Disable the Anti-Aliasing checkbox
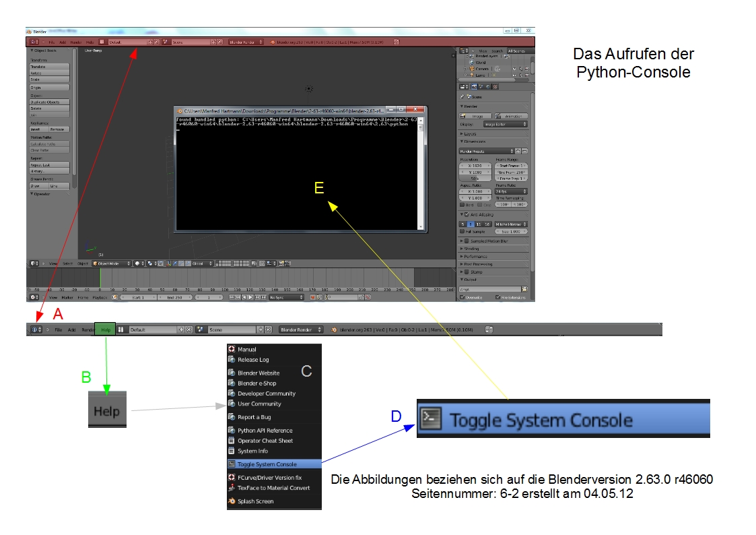The image size is (756, 535). pos(467,215)
